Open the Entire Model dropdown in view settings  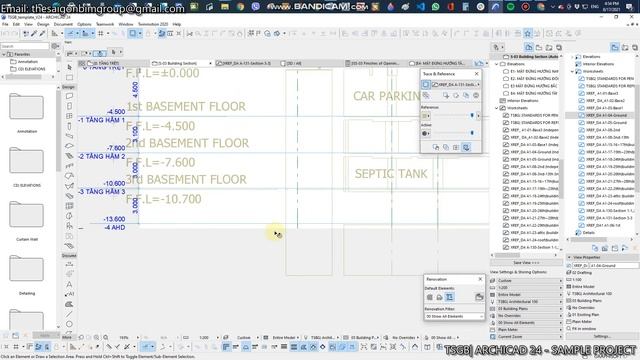[529, 295]
